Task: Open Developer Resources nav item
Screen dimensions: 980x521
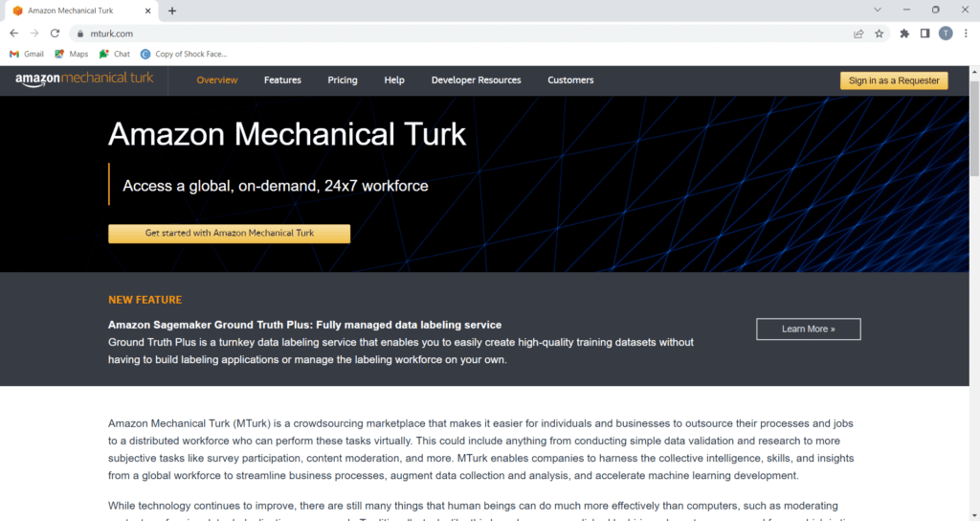Action: (477, 80)
